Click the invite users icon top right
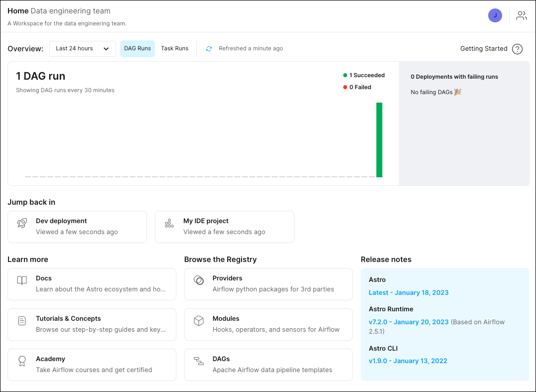This screenshot has height=392, width=536. pyautogui.click(x=521, y=15)
